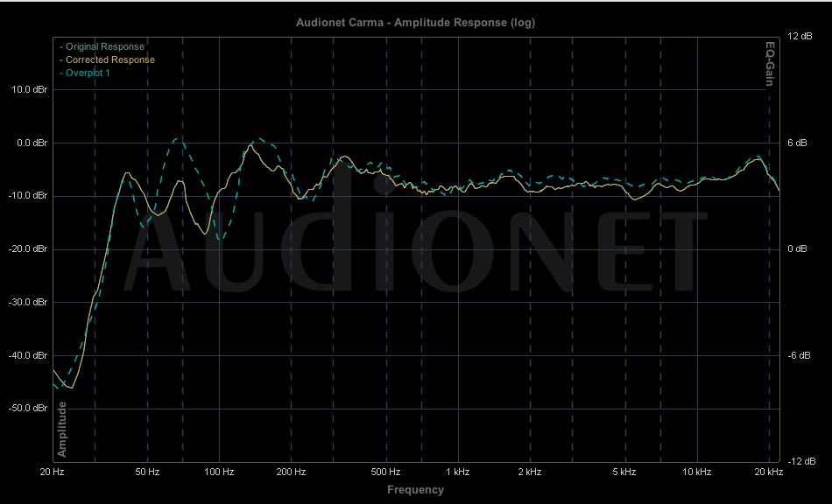This screenshot has height=504, width=832.
Task: Click the "100 Hz" frequency axis label
Action: point(219,472)
